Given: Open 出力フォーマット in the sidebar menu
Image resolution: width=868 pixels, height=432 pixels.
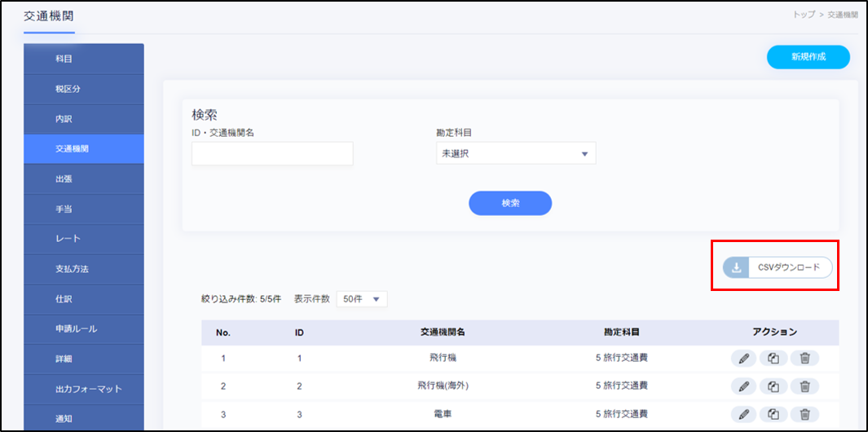Looking at the screenshot, I should [x=84, y=388].
